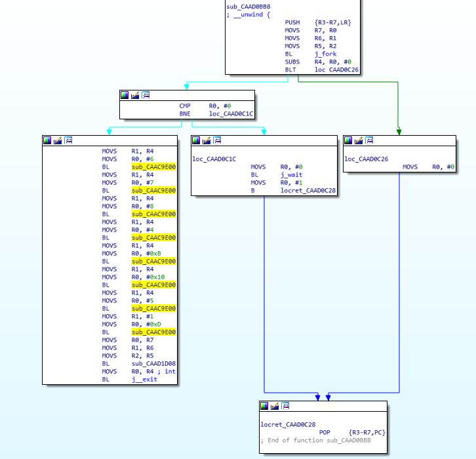
Task: Select the R0, #0x10 operand
Action: [148, 277]
